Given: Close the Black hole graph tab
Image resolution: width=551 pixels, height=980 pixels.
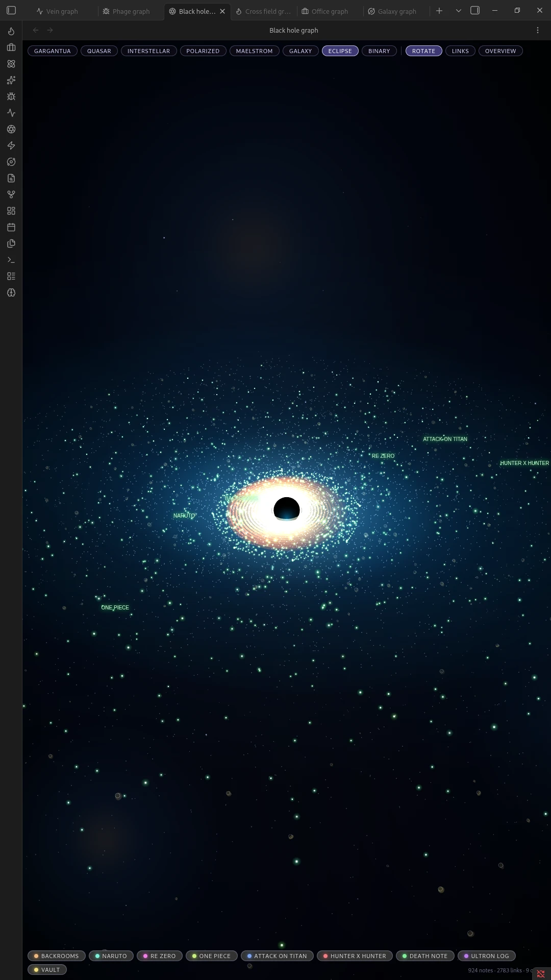Looking at the screenshot, I should (x=222, y=11).
